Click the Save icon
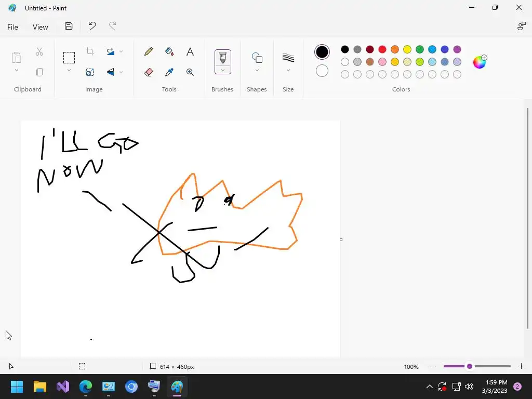Viewport: 532px width, 399px height. click(69, 26)
